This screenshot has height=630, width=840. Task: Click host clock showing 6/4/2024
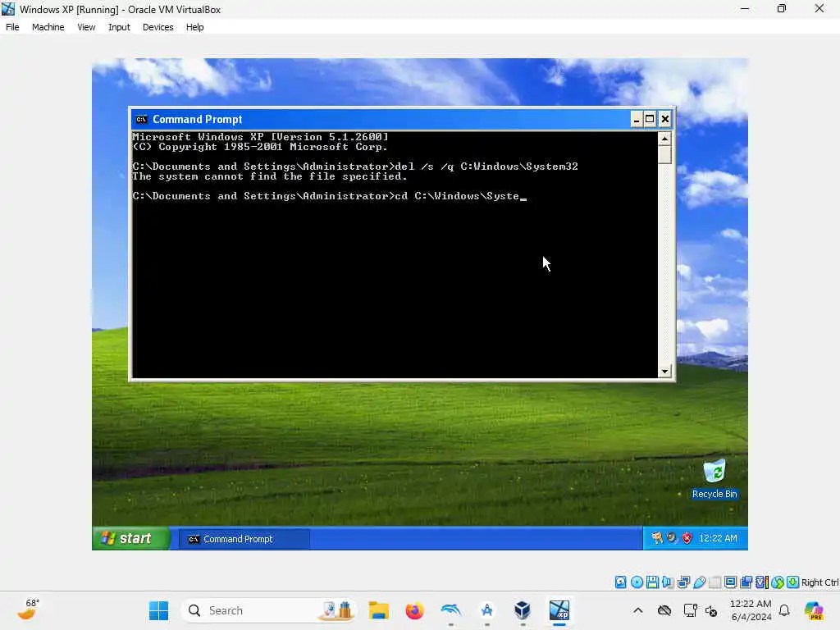(x=751, y=610)
